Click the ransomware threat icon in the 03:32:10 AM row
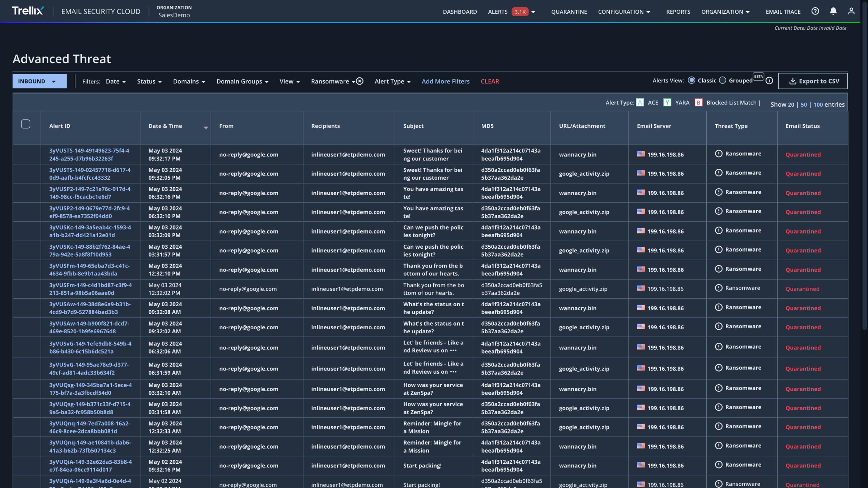 pos(719,388)
